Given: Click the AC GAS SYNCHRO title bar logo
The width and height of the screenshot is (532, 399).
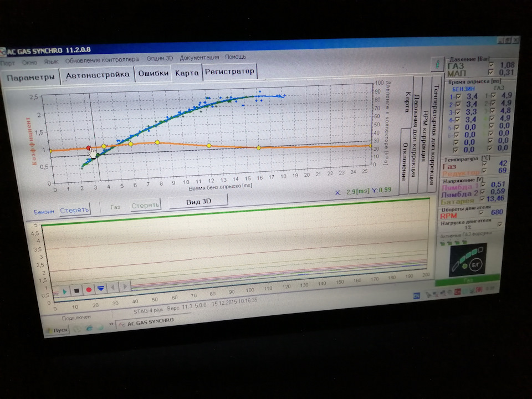Looking at the screenshot, I should tap(3, 52).
